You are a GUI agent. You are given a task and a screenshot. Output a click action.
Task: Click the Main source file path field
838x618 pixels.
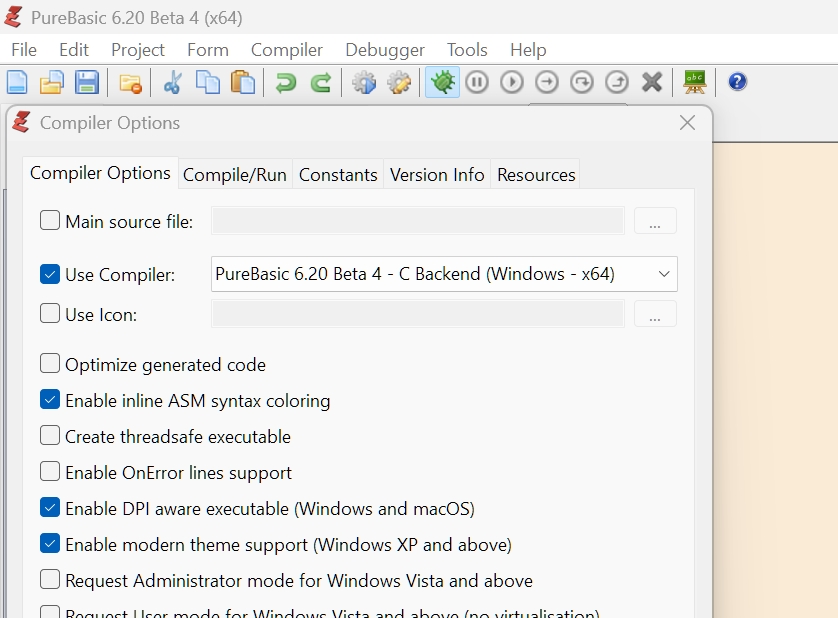tap(418, 220)
